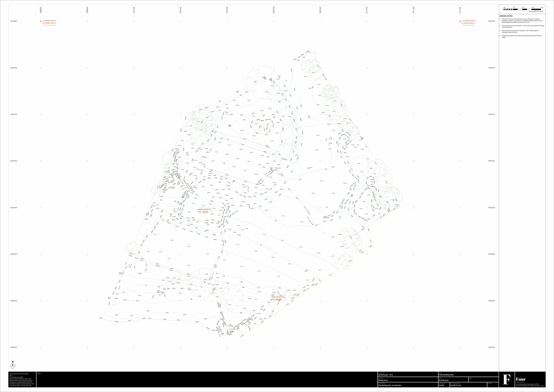Click the empty Revision field
This screenshot has width=554, height=392.
pyautogui.click(x=493, y=385)
